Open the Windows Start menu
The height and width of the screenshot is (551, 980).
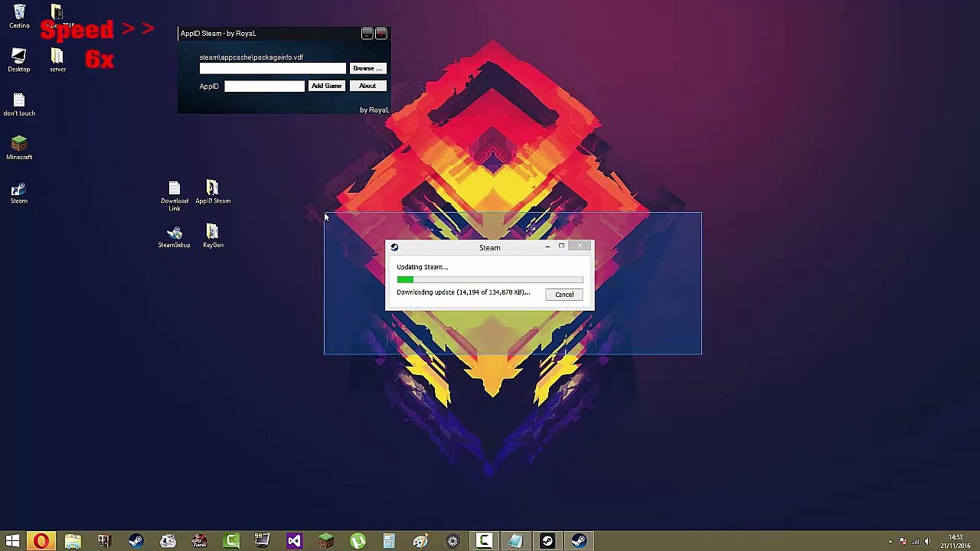click(x=12, y=541)
